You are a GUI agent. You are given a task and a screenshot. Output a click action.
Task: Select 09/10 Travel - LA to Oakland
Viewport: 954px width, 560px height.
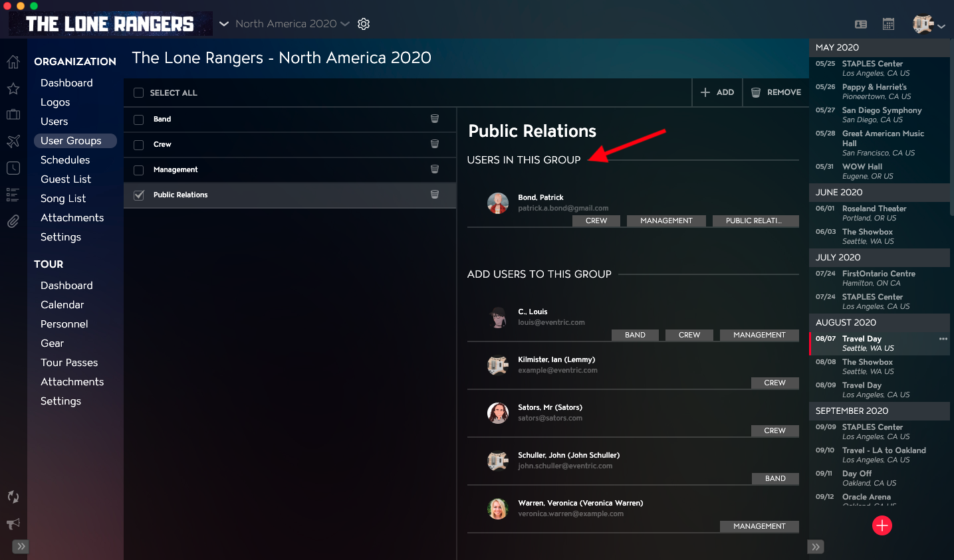(x=879, y=455)
